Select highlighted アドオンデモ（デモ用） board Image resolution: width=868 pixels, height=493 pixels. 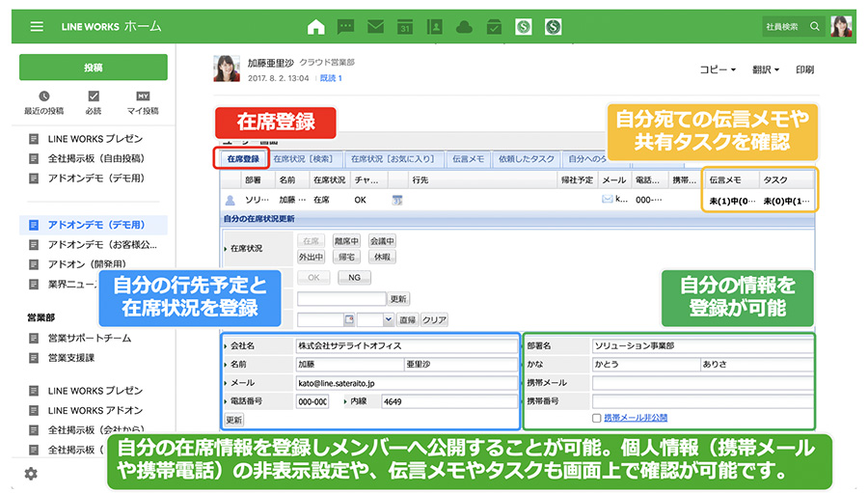pyautogui.click(x=94, y=225)
